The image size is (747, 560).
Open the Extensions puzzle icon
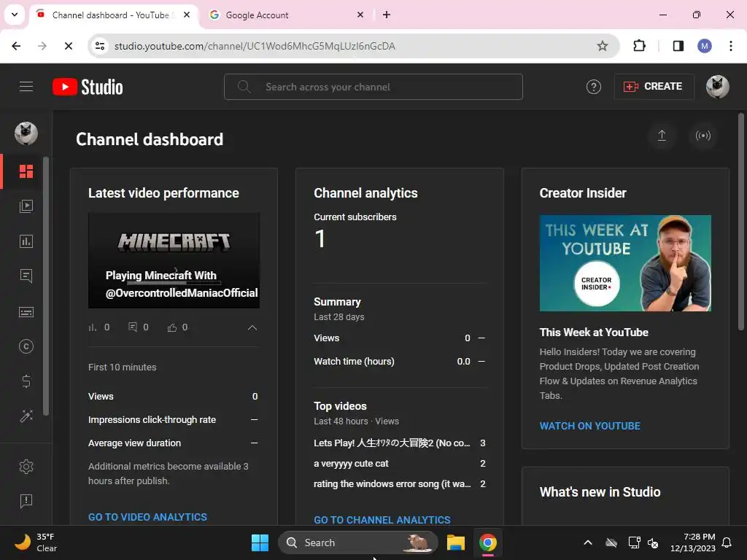pyautogui.click(x=639, y=46)
